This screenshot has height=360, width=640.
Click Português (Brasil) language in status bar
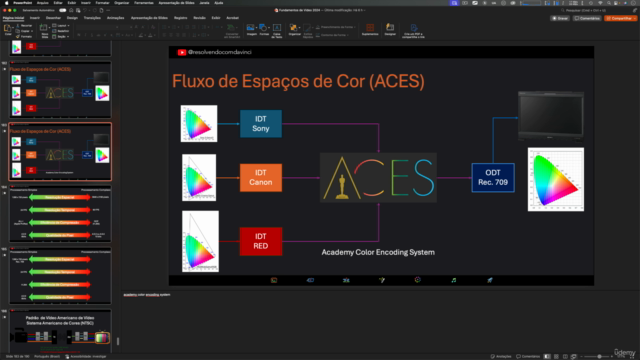(x=47, y=356)
